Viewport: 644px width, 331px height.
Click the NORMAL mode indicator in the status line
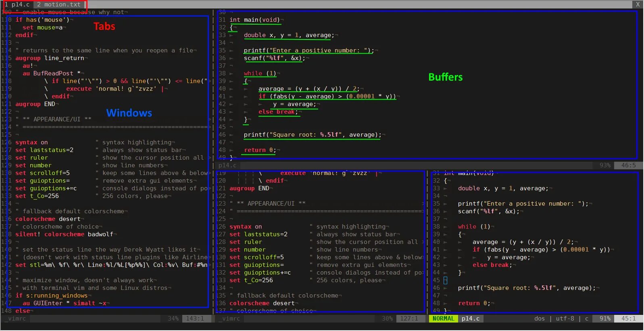point(443,319)
